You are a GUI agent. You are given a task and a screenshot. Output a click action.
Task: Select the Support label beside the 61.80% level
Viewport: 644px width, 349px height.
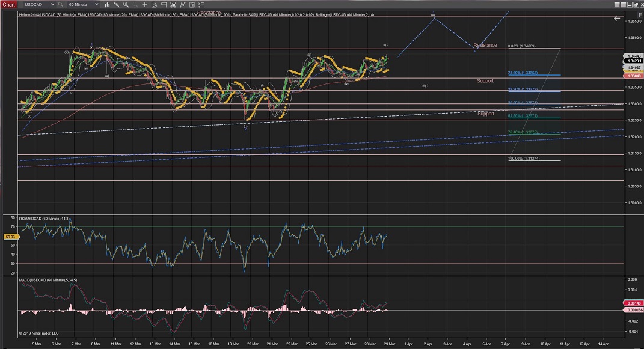pos(486,113)
